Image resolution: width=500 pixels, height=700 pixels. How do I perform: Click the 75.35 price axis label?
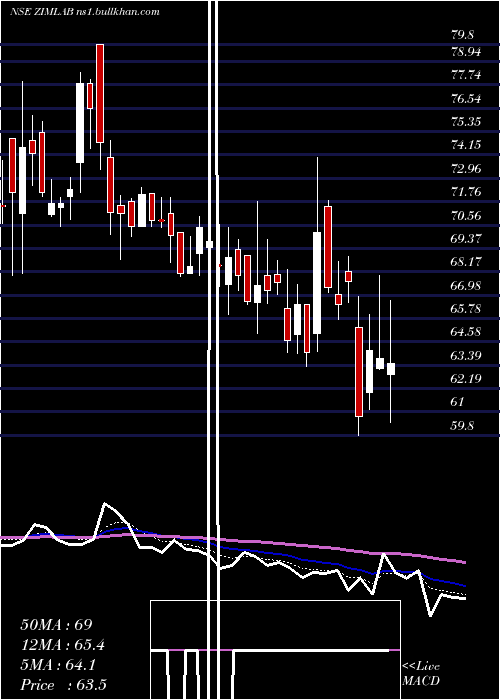pos(466,122)
